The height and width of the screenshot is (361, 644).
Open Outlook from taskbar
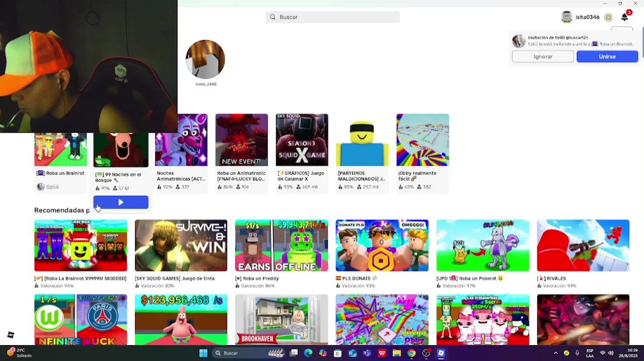(353, 353)
